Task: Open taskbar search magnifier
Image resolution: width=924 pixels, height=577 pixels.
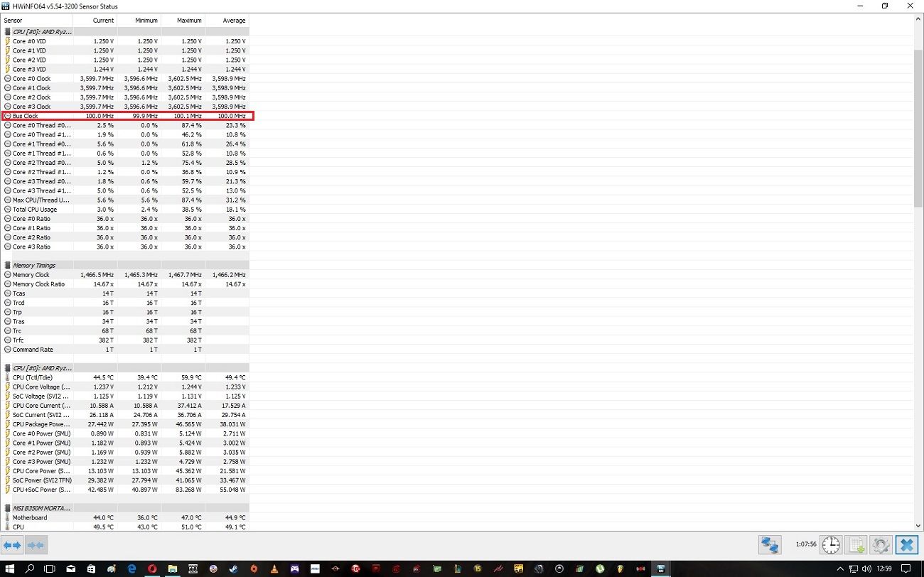Action: [x=30, y=568]
